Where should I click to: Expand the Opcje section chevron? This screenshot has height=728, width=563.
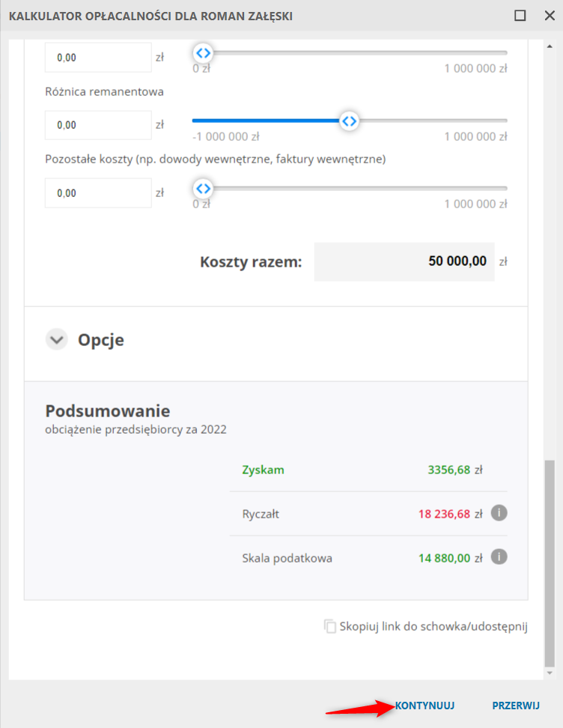(56, 340)
